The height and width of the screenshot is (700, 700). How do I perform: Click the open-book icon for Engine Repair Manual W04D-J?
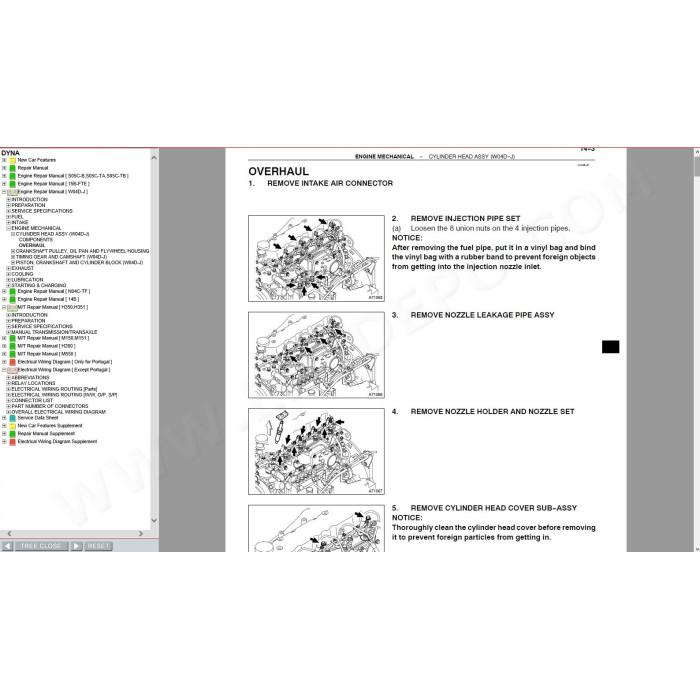pyautogui.click(x=12, y=192)
